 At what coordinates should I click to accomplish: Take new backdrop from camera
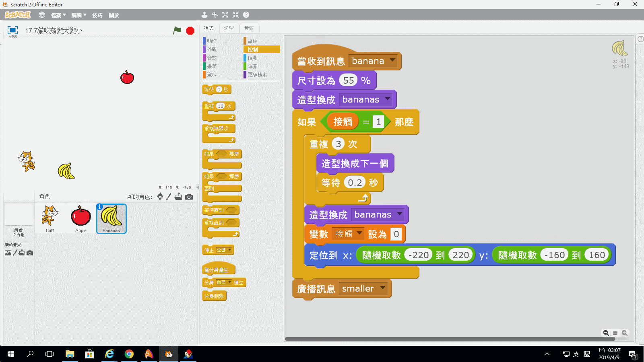point(30,253)
